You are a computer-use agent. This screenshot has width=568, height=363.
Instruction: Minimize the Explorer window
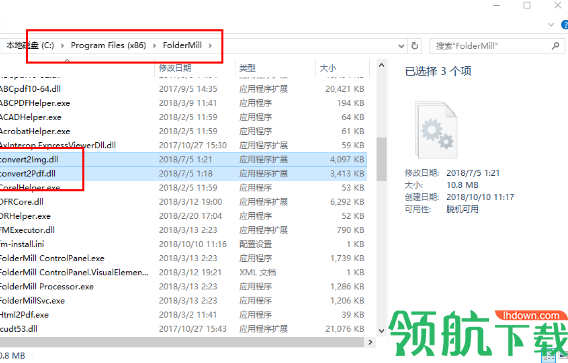point(497,5)
